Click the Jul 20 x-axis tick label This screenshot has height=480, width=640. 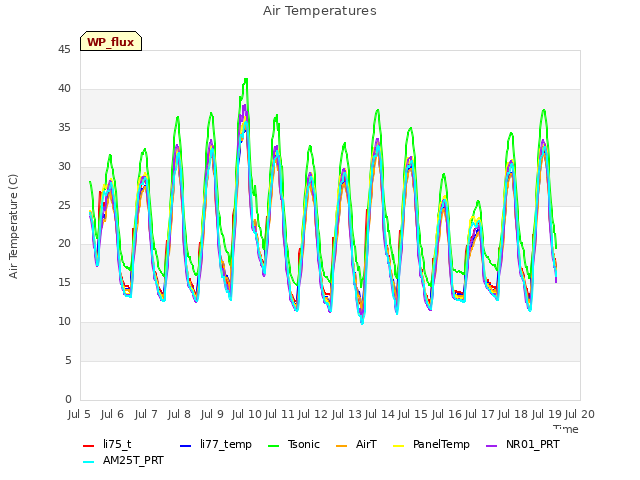[580, 414]
